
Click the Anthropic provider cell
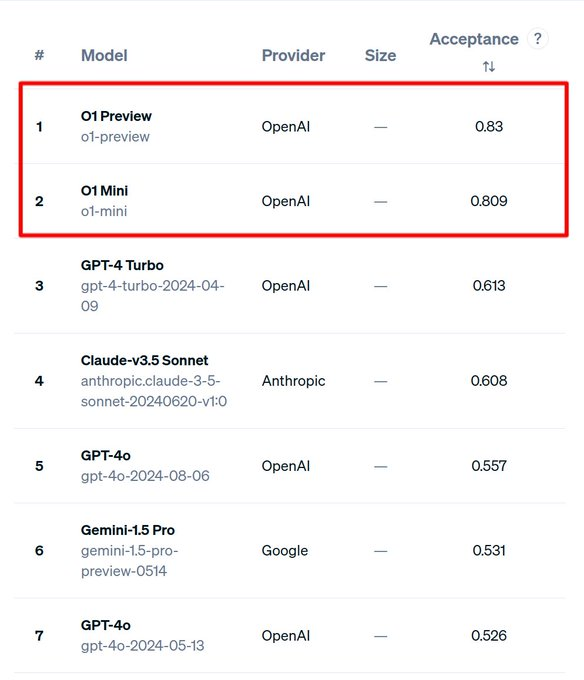pos(293,380)
